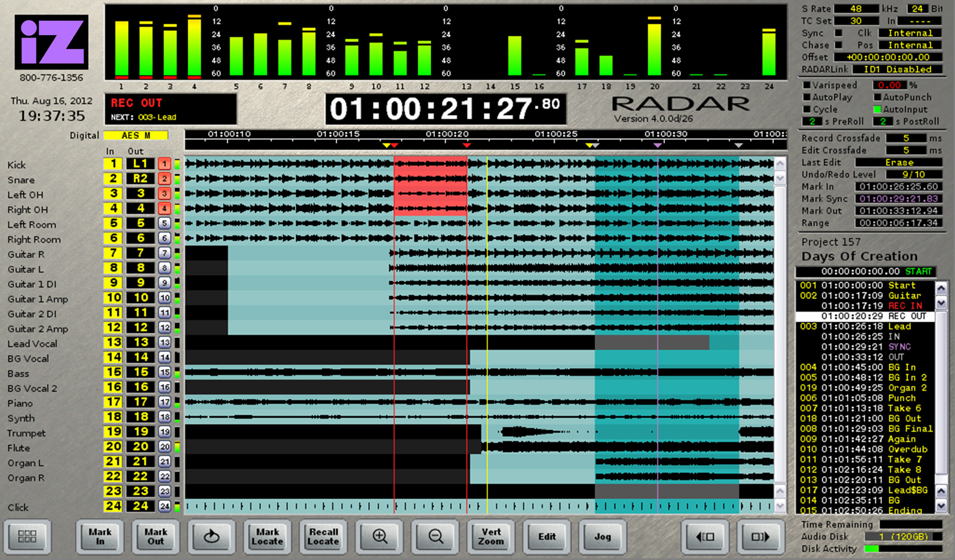This screenshot has height=560, width=955.
Task: Arm track 2 record button for Snare
Action: click(164, 179)
